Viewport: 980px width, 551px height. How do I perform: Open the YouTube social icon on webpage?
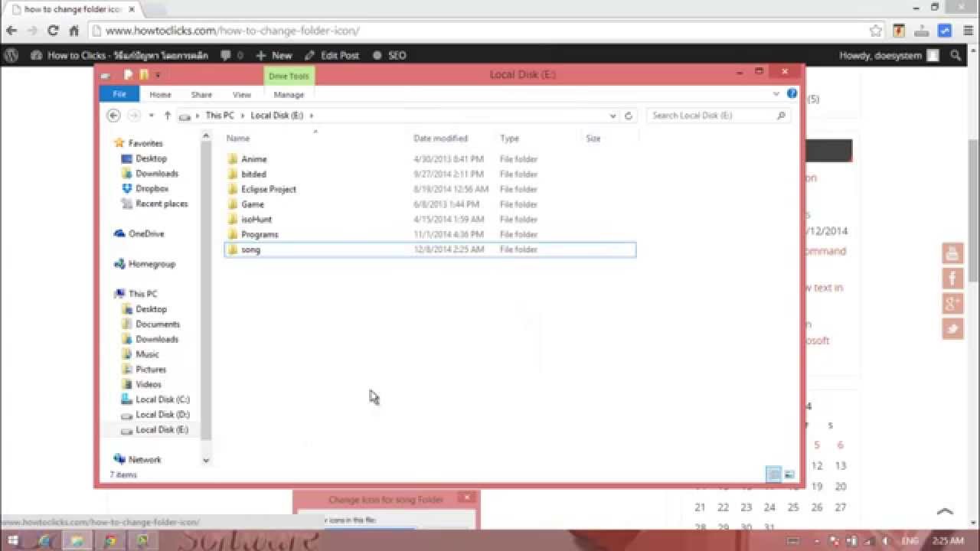coord(952,253)
